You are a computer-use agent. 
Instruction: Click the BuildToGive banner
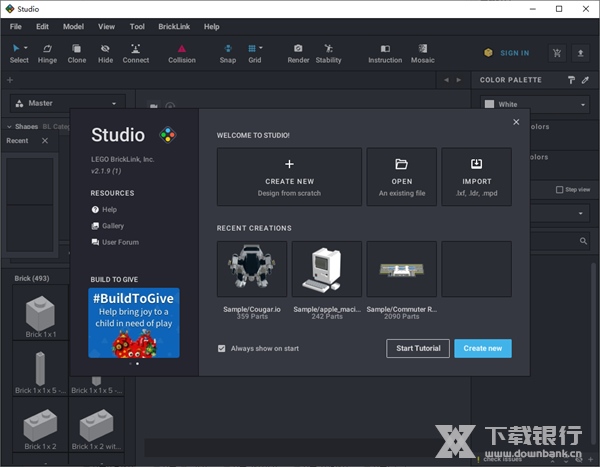(134, 323)
